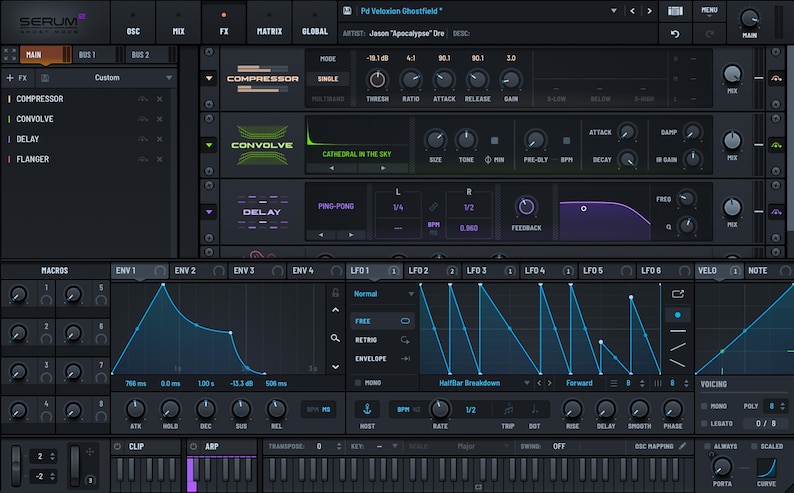Click the redo arrow icon
794x493 pixels.
pos(710,34)
